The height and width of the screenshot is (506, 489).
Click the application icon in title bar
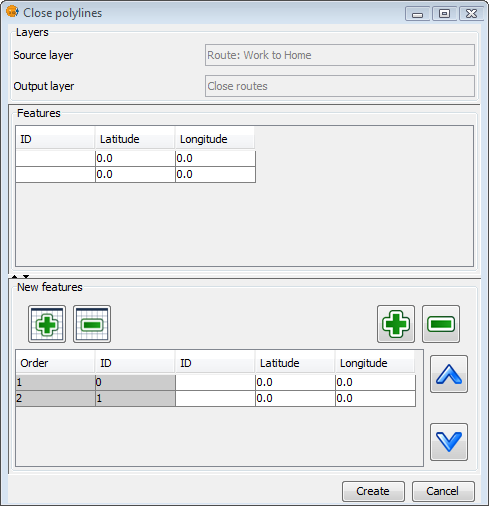point(12,12)
